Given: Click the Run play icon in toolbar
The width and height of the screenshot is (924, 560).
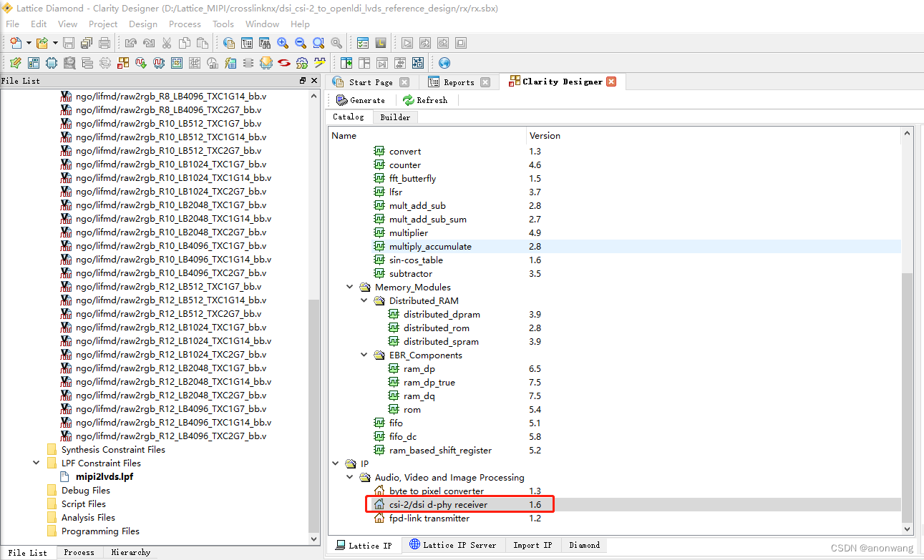Looking at the screenshot, I should (407, 43).
